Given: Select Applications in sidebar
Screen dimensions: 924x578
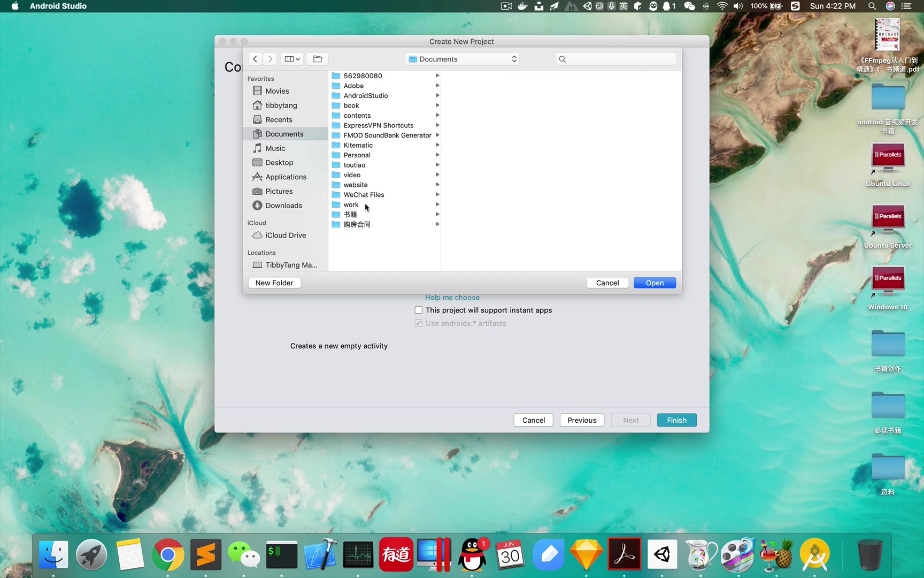Looking at the screenshot, I should [285, 177].
